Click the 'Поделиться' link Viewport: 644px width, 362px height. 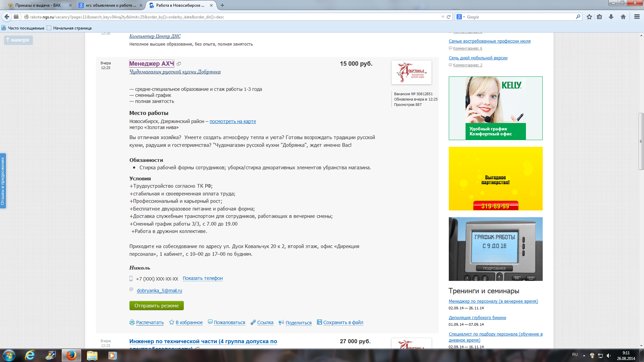coord(299,323)
